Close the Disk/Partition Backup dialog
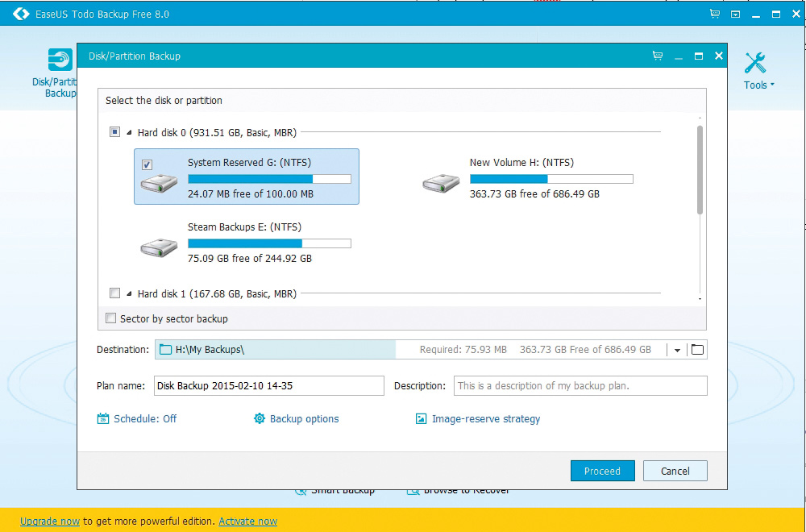 tap(719, 56)
